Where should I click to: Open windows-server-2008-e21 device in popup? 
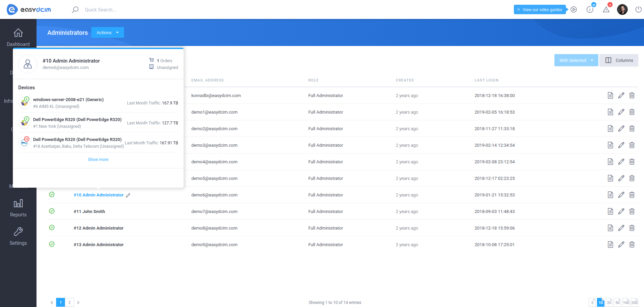point(68,100)
